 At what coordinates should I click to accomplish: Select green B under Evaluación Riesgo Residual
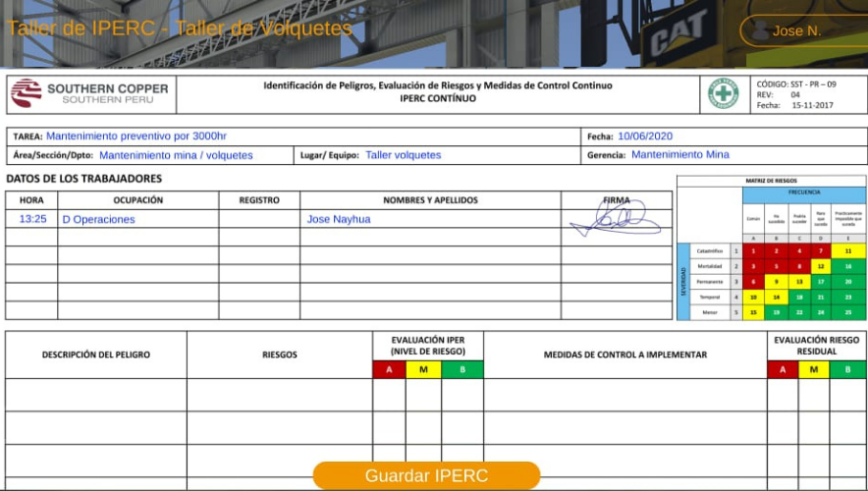847,369
